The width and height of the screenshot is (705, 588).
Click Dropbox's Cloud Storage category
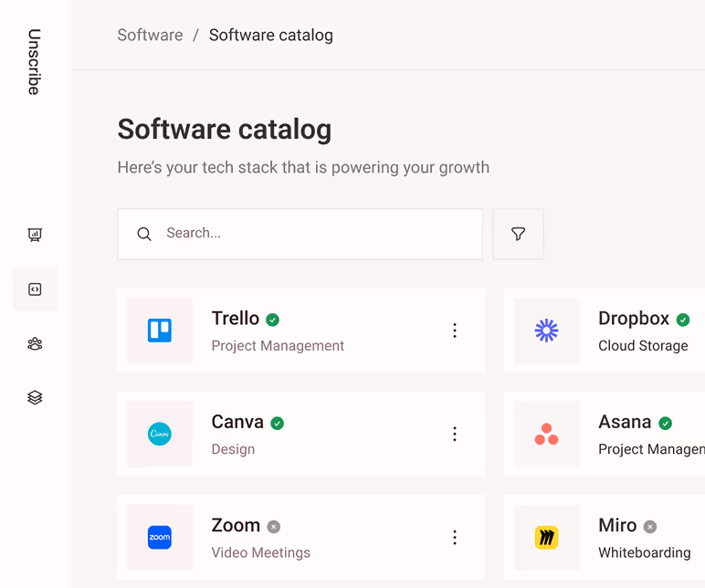click(643, 346)
